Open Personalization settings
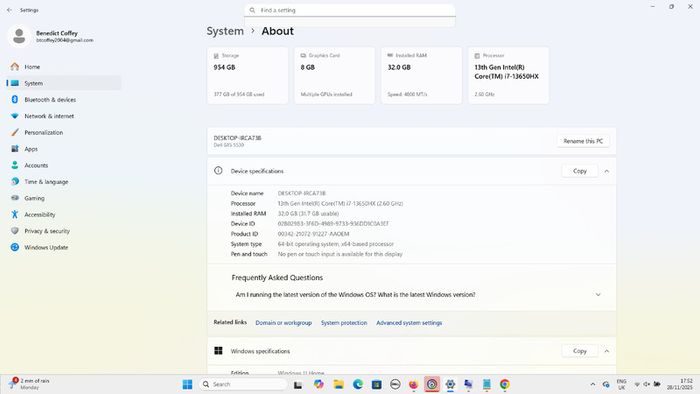The image size is (700, 394). click(x=63, y=133)
